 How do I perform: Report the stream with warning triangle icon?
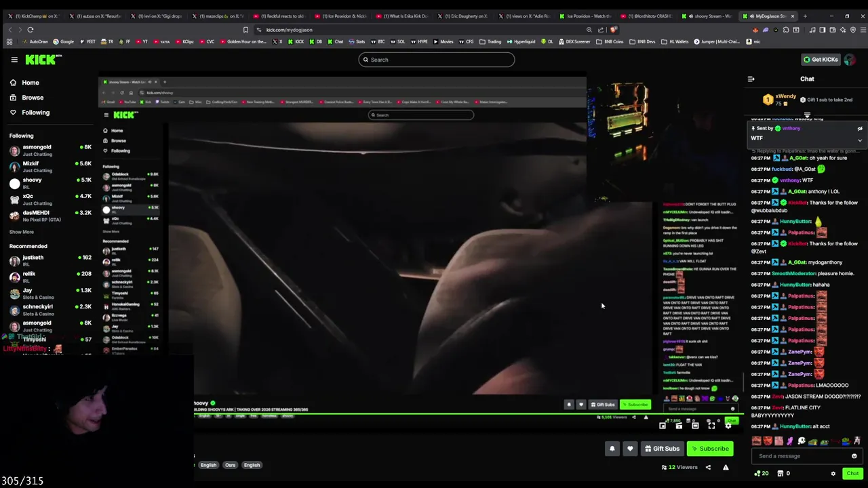[x=726, y=467]
